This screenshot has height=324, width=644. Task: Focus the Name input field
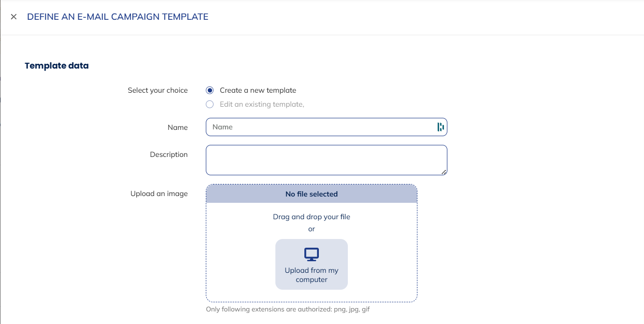pyautogui.click(x=319, y=127)
